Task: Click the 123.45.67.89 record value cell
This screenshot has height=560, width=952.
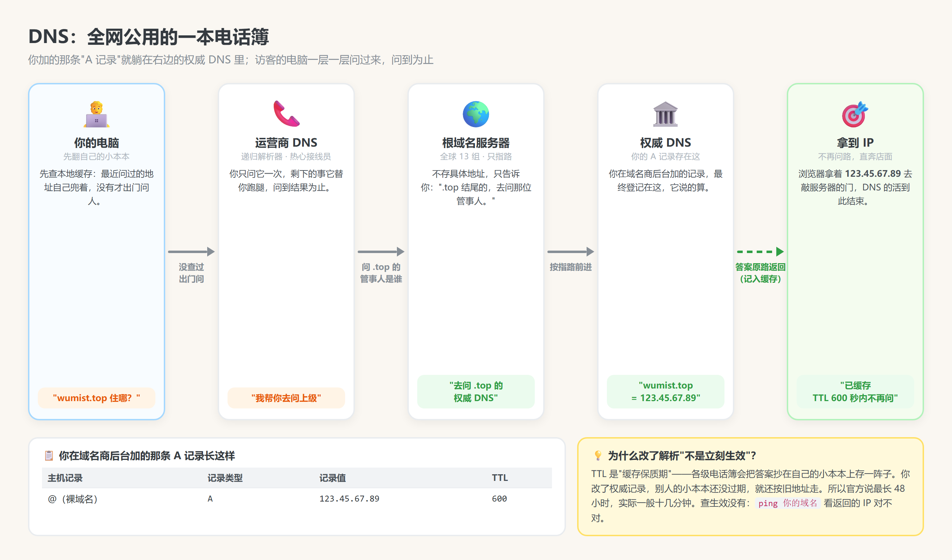Action: tap(349, 499)
